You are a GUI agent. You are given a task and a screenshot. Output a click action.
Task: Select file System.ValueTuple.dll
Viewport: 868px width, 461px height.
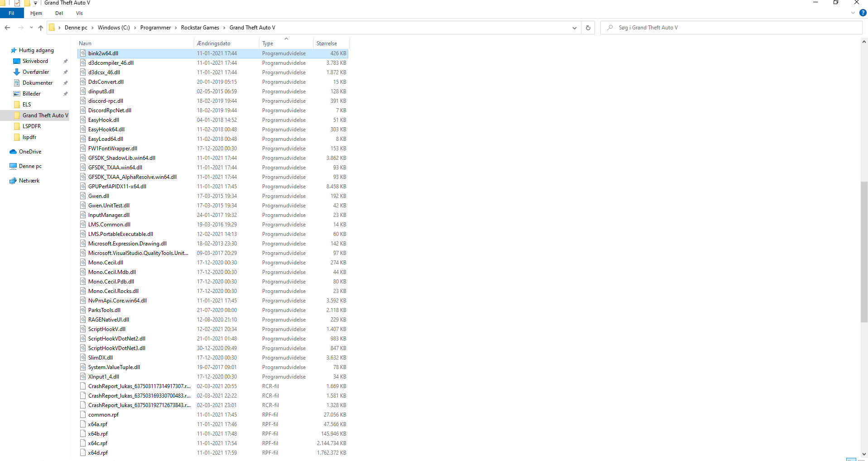[213, 367]
